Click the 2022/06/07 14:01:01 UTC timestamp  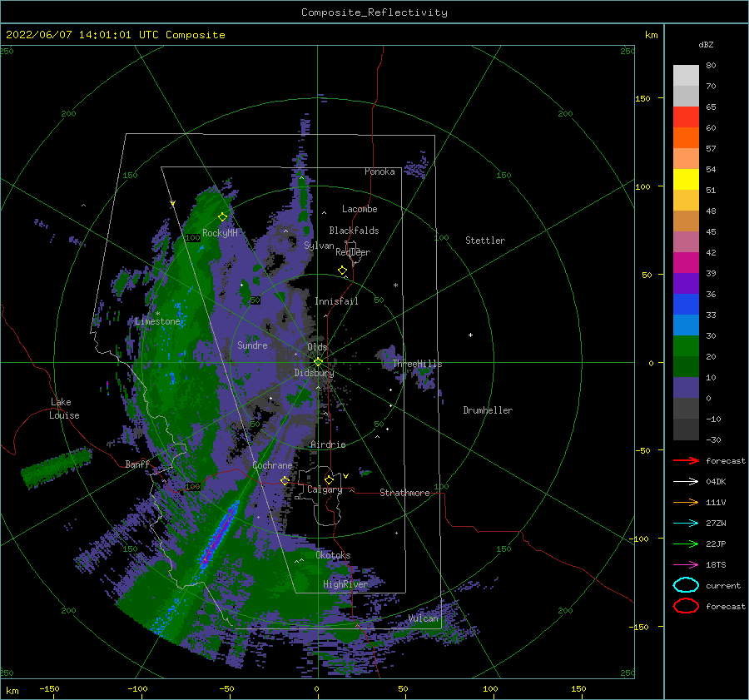click(72, 35)
